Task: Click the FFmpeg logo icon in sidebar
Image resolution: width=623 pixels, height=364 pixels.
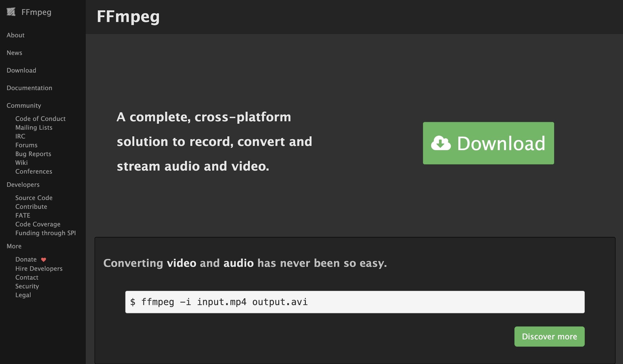Action: coord(11,12)
